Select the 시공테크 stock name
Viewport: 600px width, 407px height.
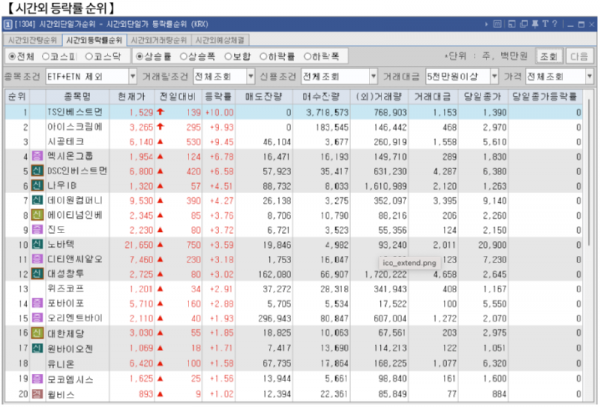pyautogui.click(x=65, y=141)
